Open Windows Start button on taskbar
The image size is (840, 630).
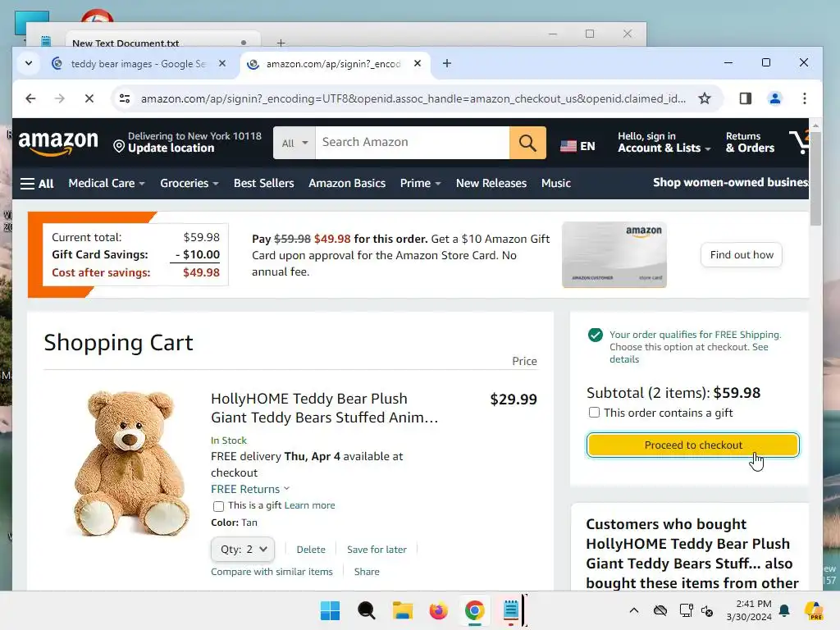tap(330, 610)
